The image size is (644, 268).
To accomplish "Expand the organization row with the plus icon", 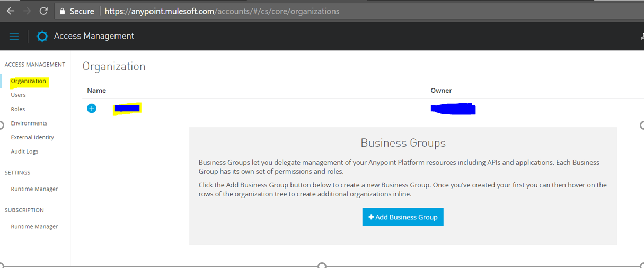I will (x=92, y=109).
